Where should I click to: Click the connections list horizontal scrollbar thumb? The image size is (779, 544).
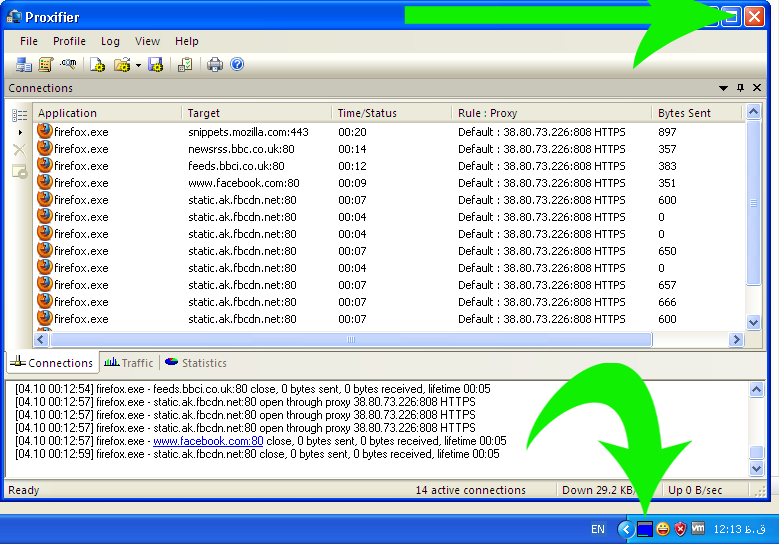pyautogui.click(x=351, y=339)
